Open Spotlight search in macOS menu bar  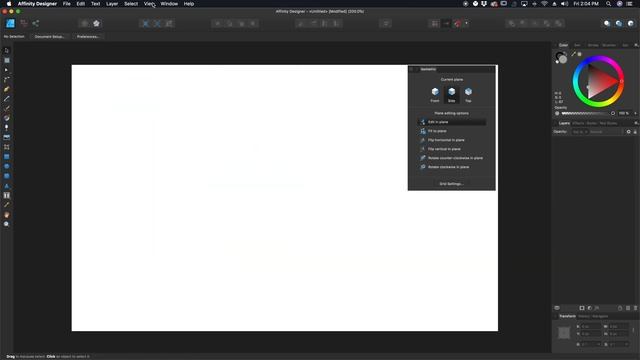[608, 4]
